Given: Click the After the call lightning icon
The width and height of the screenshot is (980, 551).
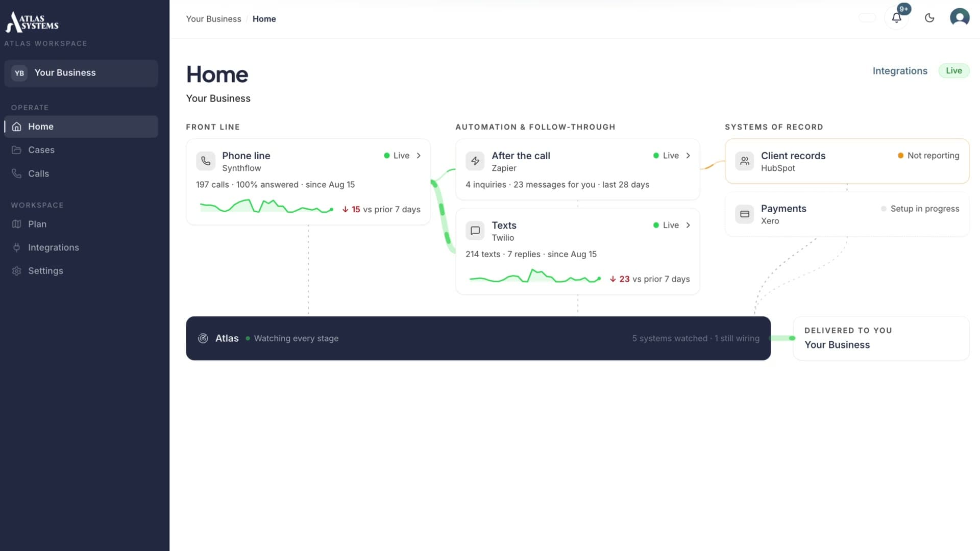Looking at the screenshot, I should 475,161.
